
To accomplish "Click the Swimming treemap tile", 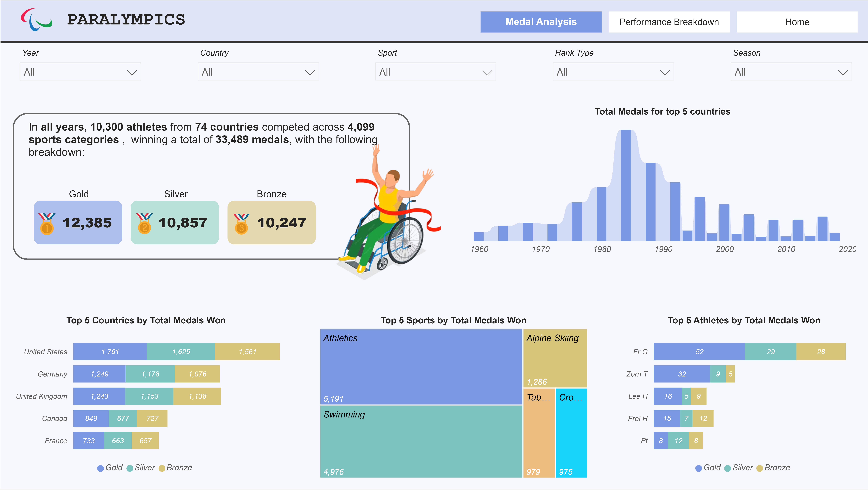I will click(421, 441).
